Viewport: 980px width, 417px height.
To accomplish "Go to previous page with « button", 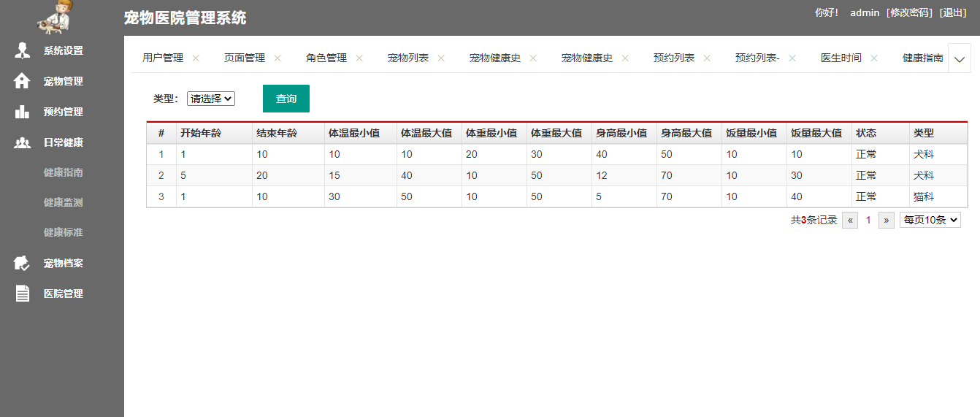I will pos(850,220).
